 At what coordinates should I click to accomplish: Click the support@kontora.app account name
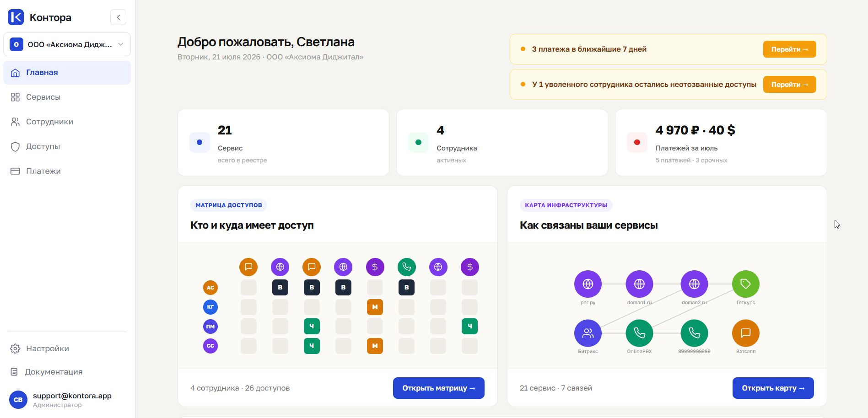point(72,396)
